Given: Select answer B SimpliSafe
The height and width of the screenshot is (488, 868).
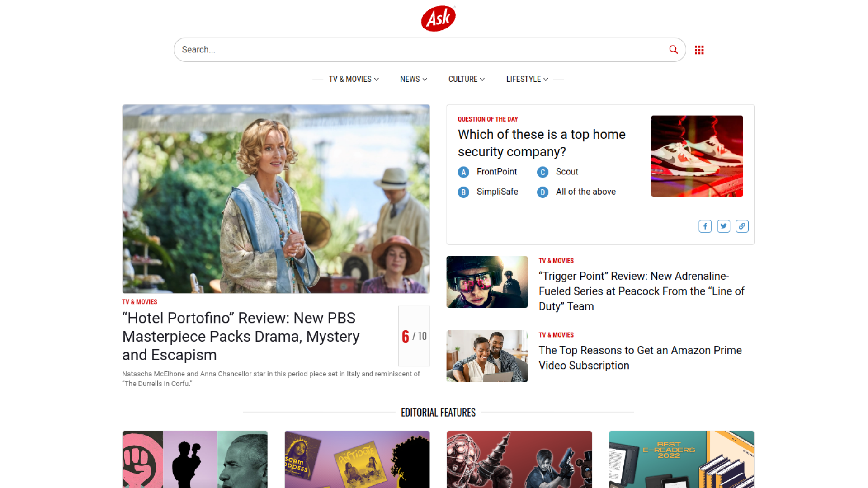Looking at the screenshot, I should tap(488, 192).
